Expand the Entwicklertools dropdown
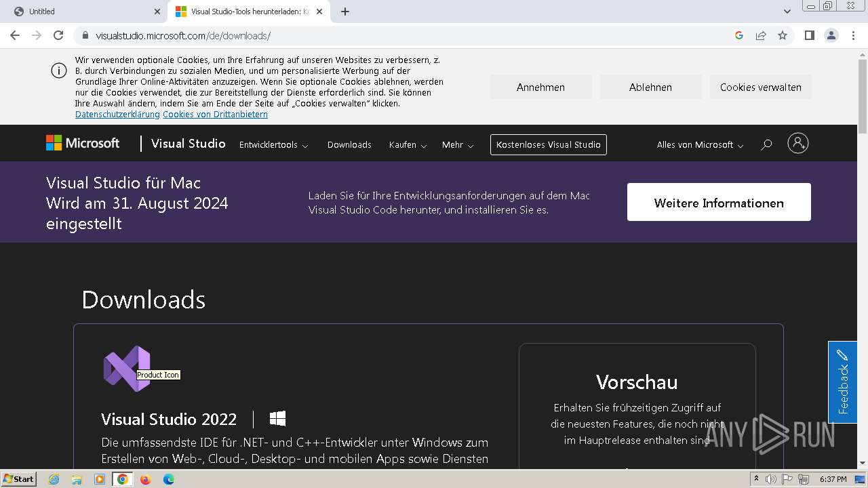This screenshot has width=868, height=488. click(274, 145)
